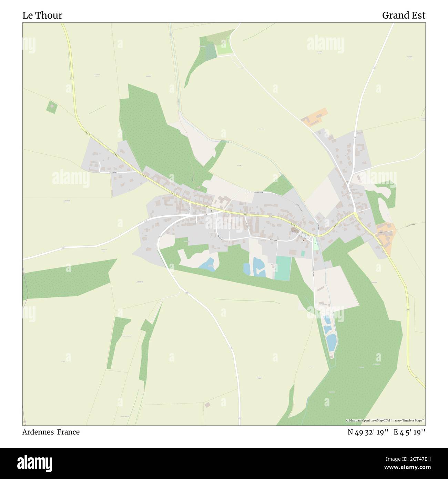This screenshot has height=479, width=448.
Task: Click the coordinates text N 49 32' 19''
Action: [368, 432]
